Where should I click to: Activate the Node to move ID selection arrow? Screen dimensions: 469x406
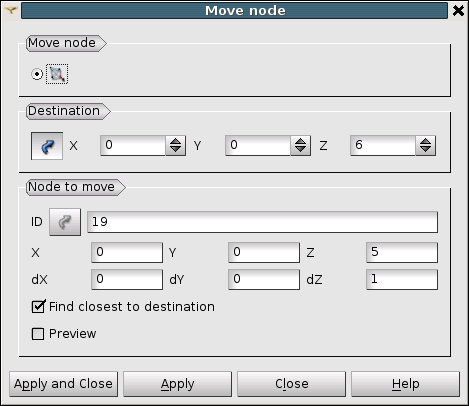click(65, 222)
